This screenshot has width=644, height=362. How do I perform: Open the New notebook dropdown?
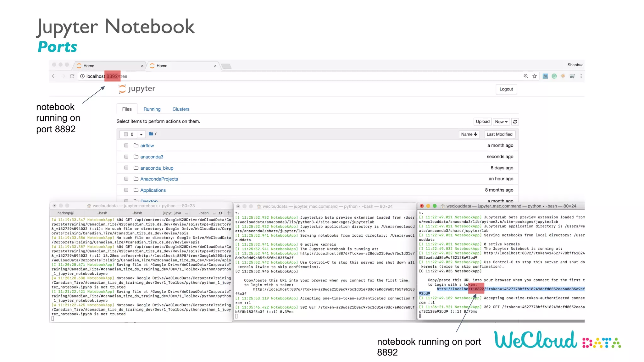[x=501, y=122]
